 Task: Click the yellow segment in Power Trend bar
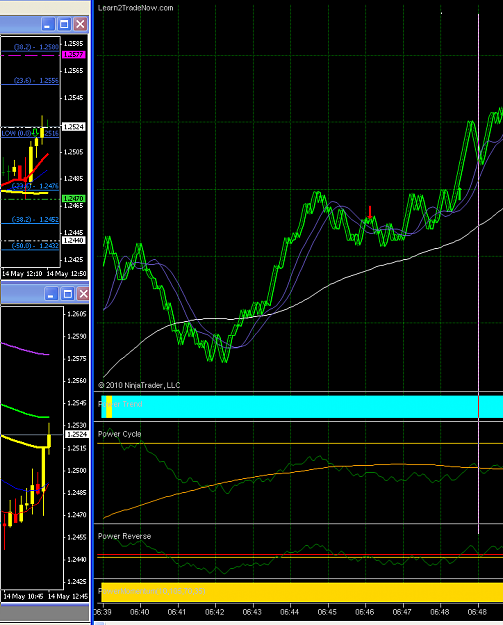[109, 407]
